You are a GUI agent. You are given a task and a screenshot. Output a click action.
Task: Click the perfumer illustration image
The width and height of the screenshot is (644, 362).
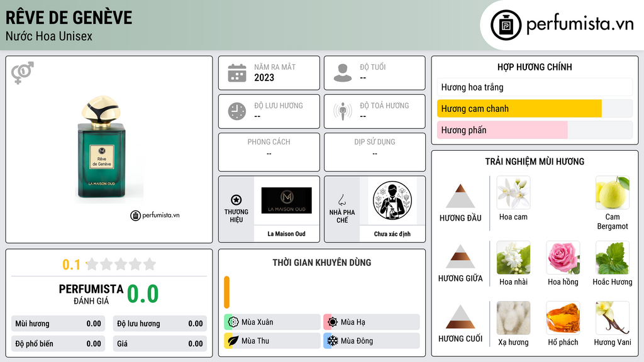coord(392,200)
